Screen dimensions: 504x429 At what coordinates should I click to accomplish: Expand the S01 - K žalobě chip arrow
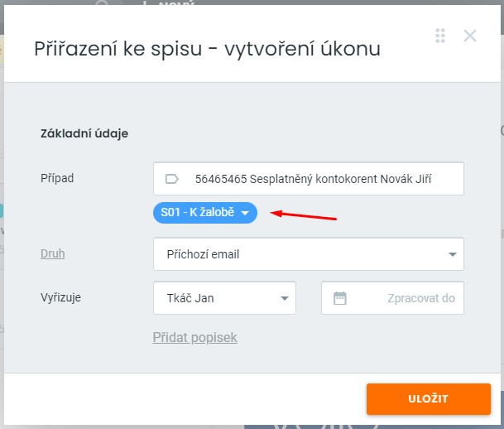pyautogui.click(x=245, y=213)
